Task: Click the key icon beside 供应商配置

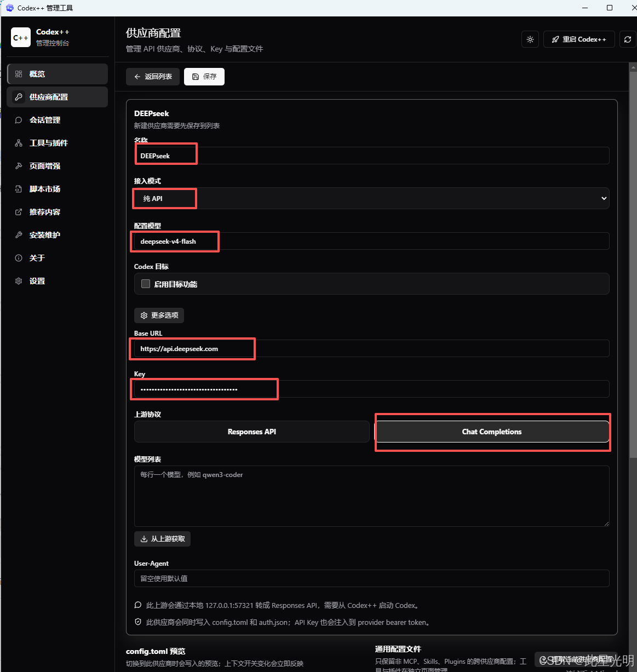Action: 19,97
